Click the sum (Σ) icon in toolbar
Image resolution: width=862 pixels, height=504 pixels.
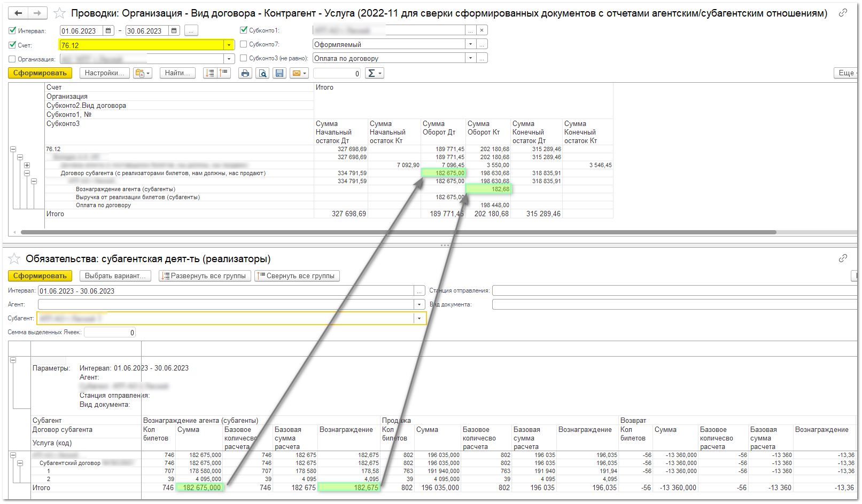(374, 73)
